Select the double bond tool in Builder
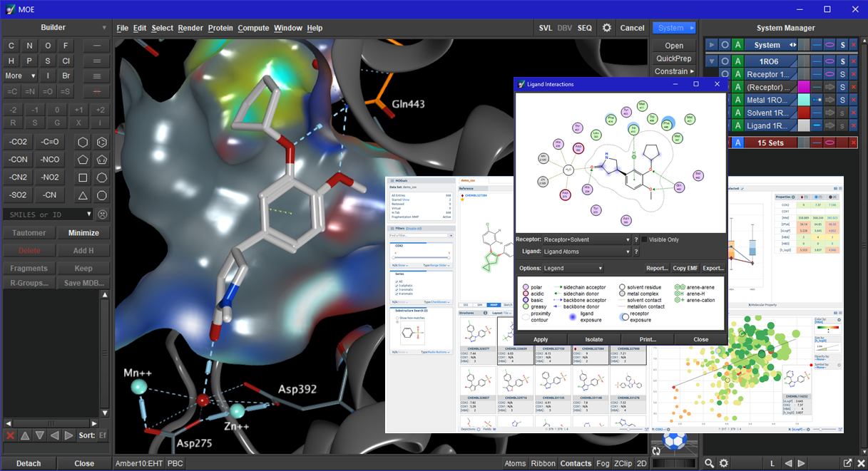The height and width of the screenshot is (471, 868). pyautogui.click(x=97, y=61)
